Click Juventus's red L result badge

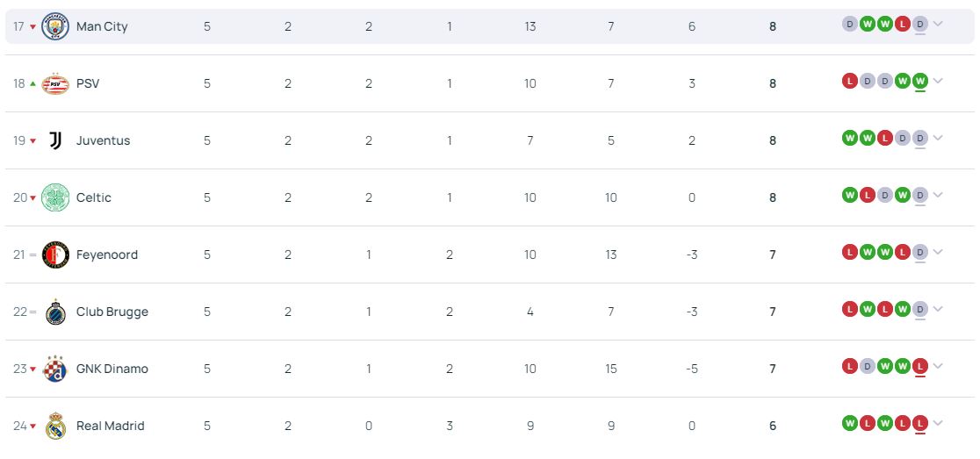(884, 138)
